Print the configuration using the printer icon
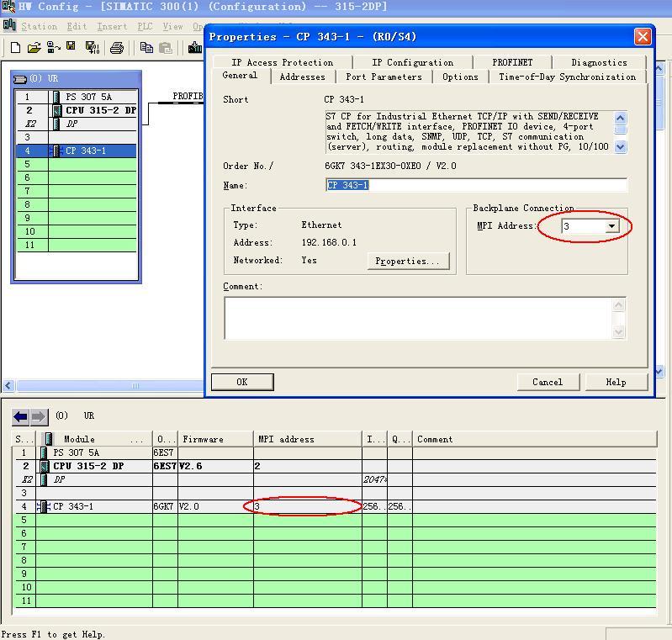This screenshot has width=672, height=640. pyautogui.click(x=117, y=48)
